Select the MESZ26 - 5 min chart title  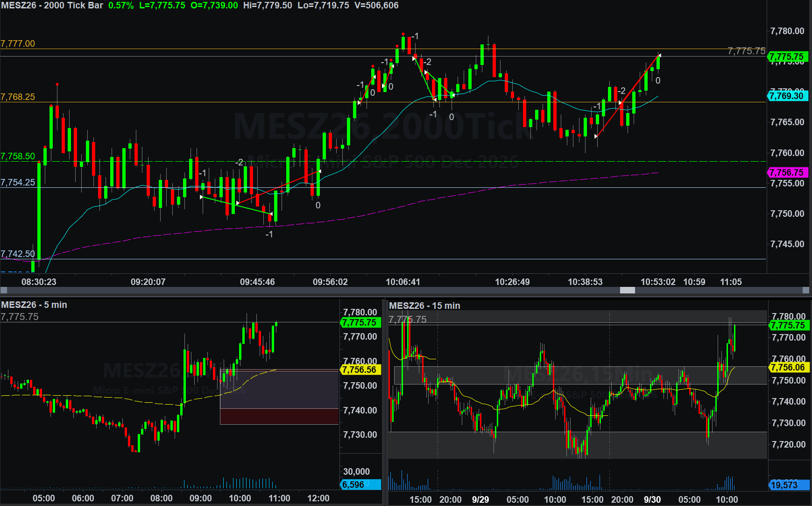click(x=34, y=305)
